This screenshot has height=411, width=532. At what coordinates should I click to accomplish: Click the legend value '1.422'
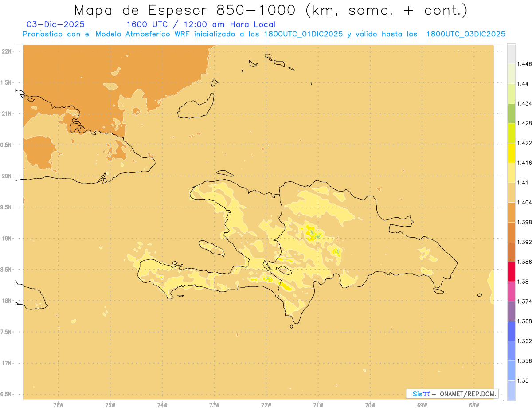pyautogui.click(x=524, y=143)
